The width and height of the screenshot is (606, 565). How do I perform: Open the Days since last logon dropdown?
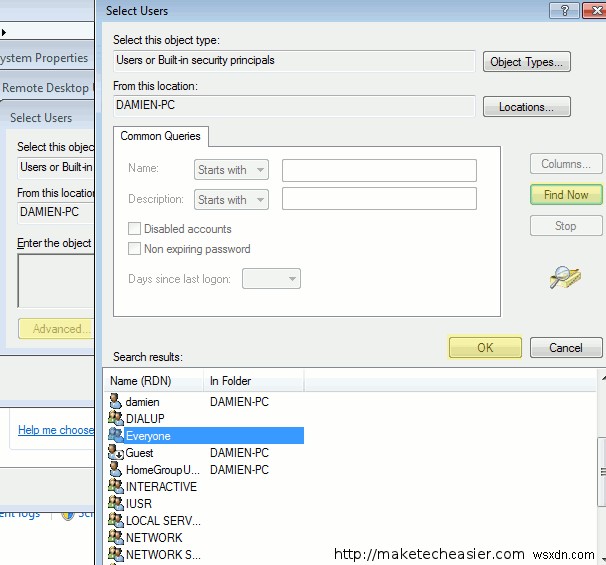[x=271, y=279]
